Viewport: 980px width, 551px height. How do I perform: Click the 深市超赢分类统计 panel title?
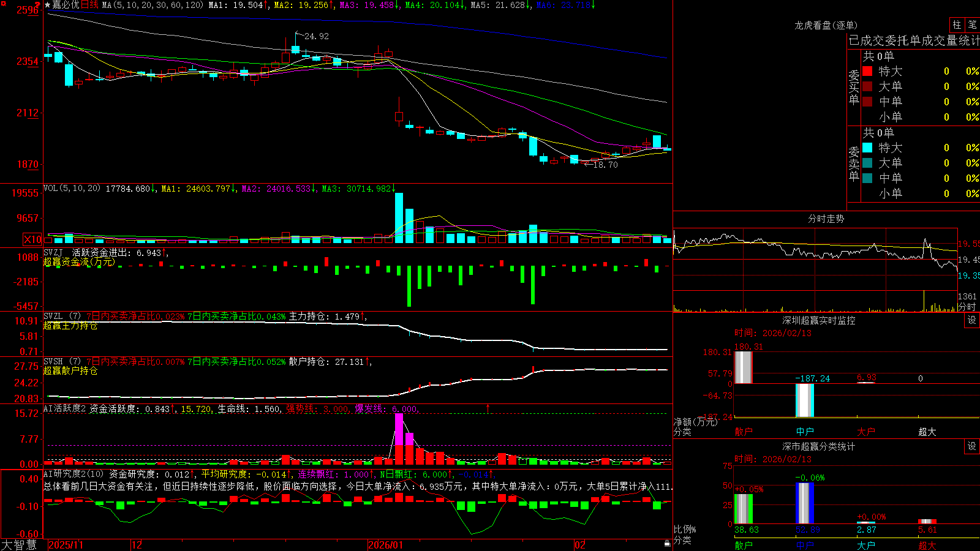tap(818, 446)
